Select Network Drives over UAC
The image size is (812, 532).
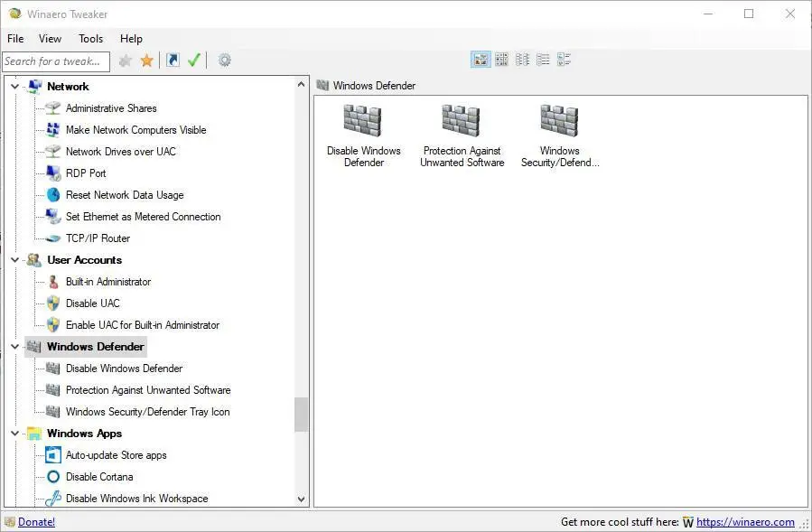coord(121,152)
